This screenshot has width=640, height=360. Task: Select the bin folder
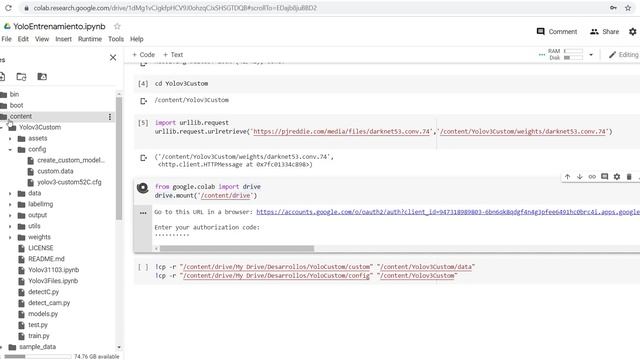[14, 94]
